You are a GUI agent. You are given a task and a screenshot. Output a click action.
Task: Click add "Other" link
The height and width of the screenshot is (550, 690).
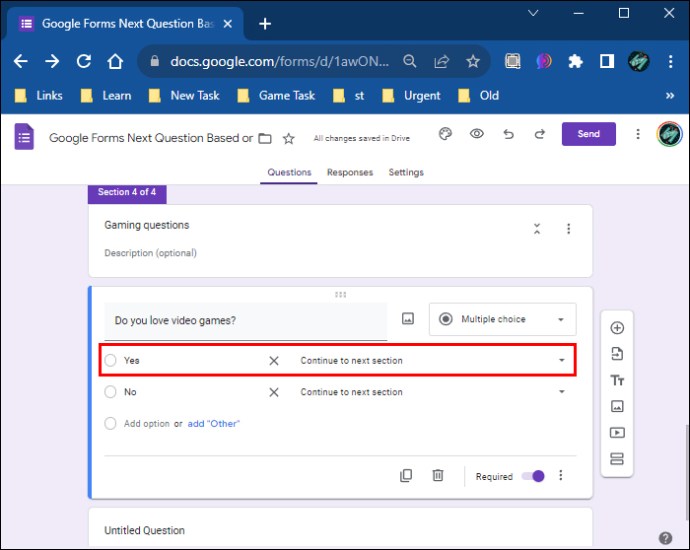pos(213,424)
